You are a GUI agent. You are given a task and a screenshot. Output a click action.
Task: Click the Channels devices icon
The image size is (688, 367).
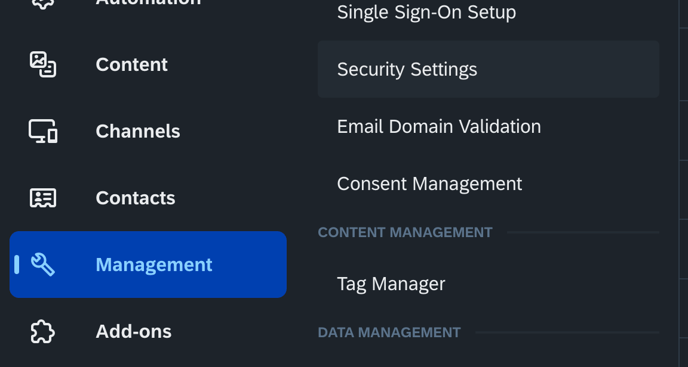coord(43,131)
